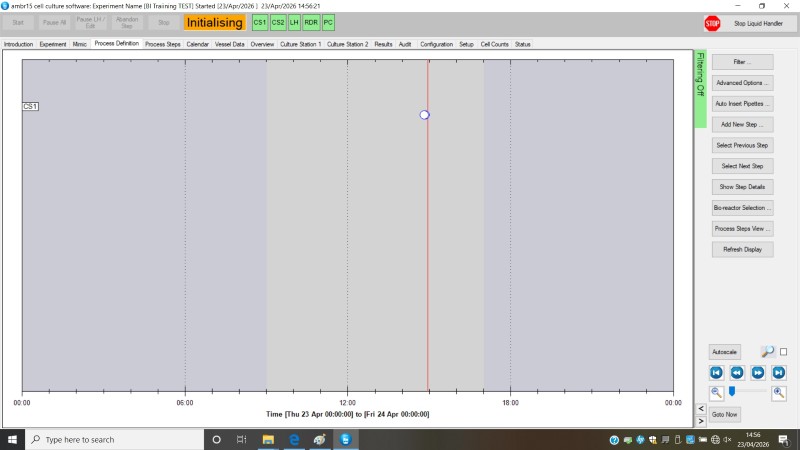Viewport: 800px width, 450px height.
Task: Click the CS1 row label on the timeline
Action: point(30,106)
